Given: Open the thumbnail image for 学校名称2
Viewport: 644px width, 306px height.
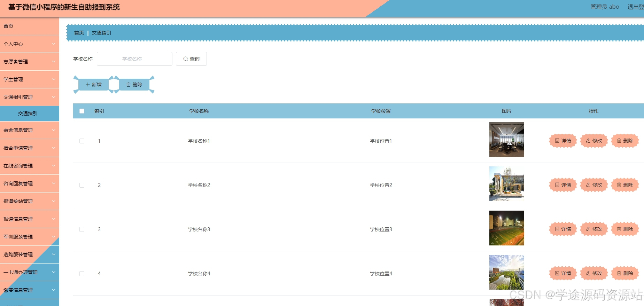Looking at the screenshot, I should tap(506, 184).
